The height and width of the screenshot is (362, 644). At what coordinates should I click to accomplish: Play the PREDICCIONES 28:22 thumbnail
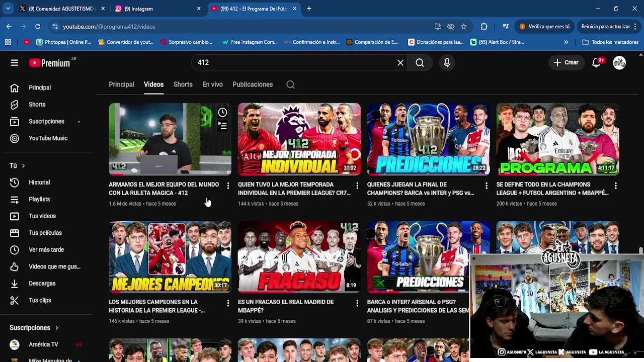(x=428, y=139)
